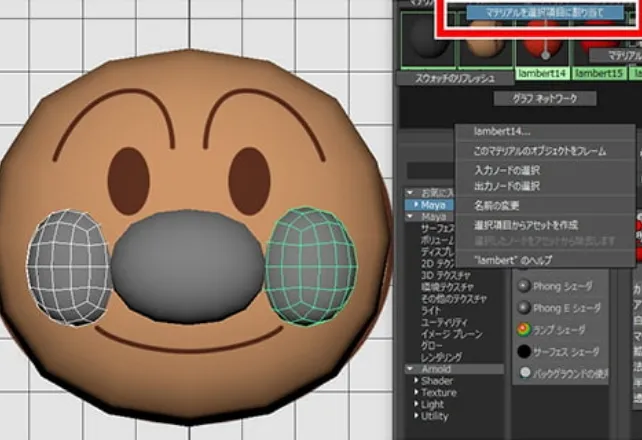Viewport: 642px width, 440px height.
Task: Select the left cheek sphere with white wireframe
Action: click(x=69, y=268)
